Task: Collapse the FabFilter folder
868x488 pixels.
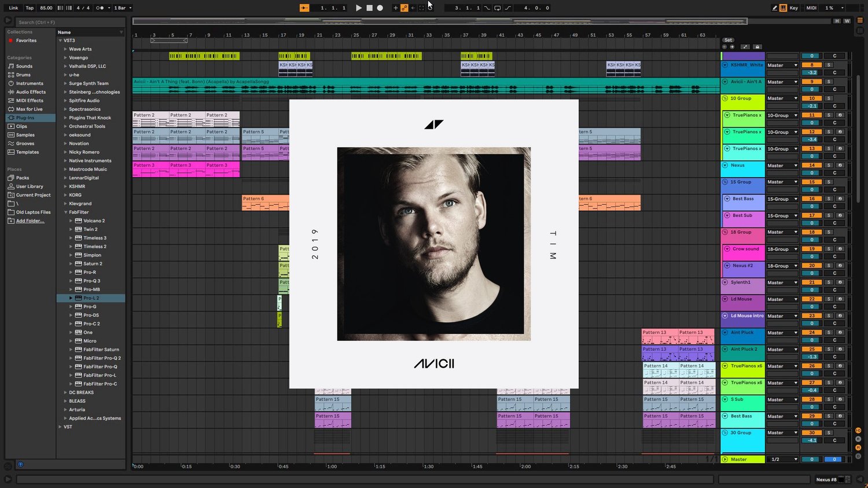Action: pos(65,212)
